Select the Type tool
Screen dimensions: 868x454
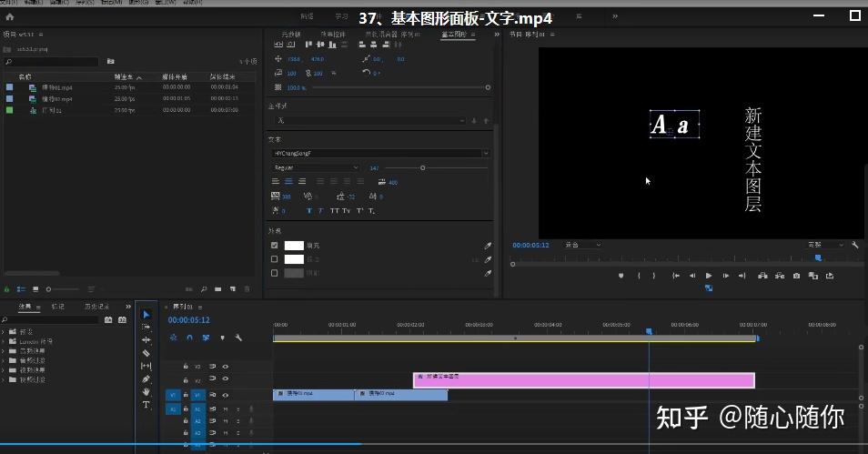146,405
